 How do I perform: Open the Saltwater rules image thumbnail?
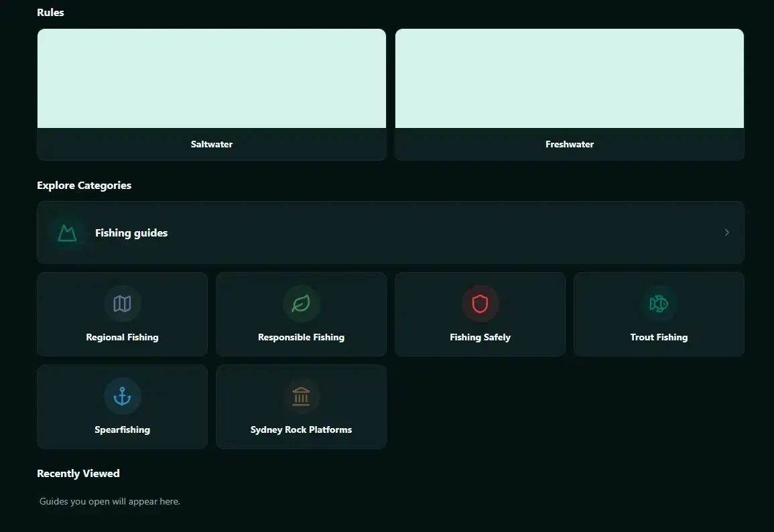[211, 78]
